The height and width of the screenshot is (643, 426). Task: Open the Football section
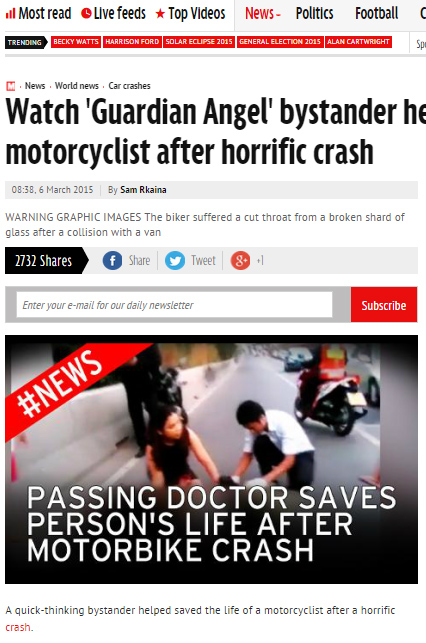376,14
